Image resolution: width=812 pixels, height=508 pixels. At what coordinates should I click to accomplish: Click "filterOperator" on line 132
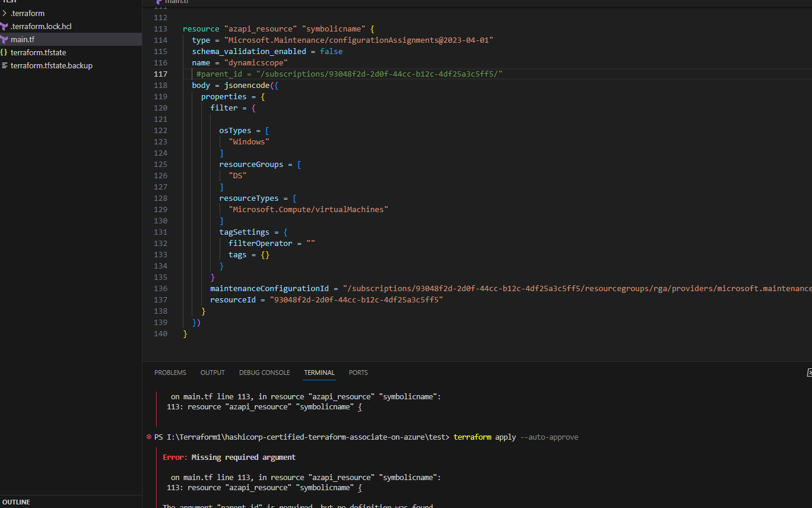tap(261, 243)
